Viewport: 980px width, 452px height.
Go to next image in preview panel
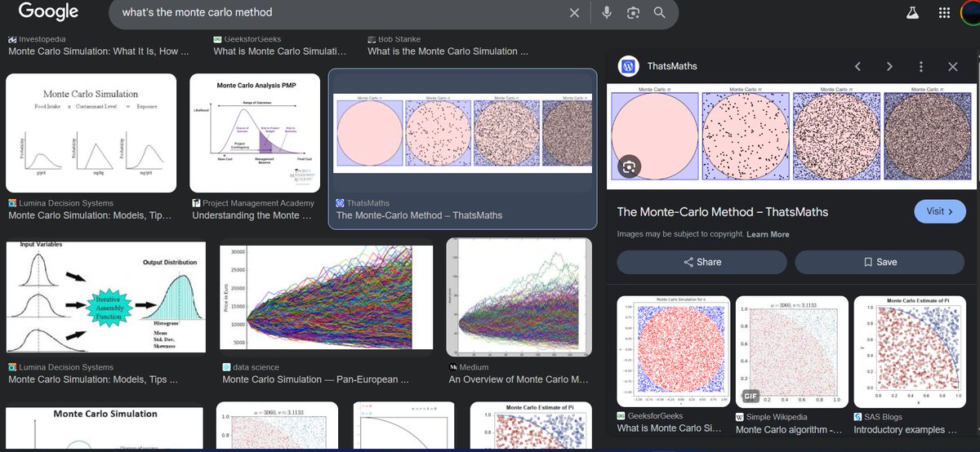click(889, 66)
